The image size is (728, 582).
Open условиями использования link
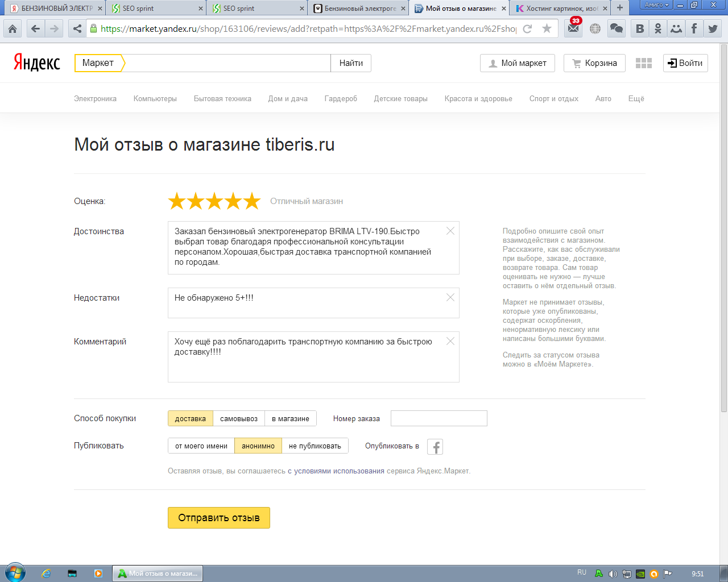[x=336, y=471]
